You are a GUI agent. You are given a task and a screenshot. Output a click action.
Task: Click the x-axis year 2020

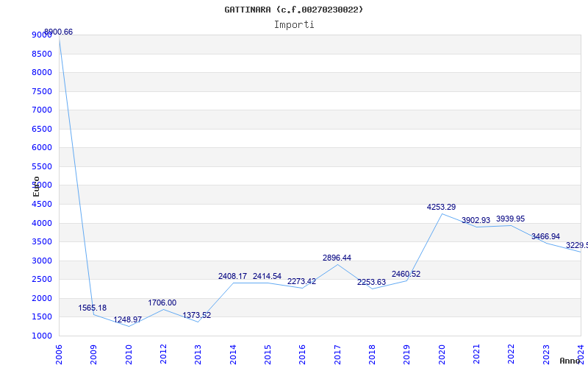tap(442, 355)
